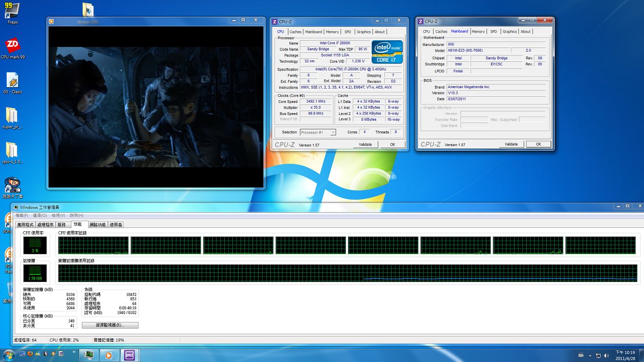Switch to CPU tab in Mainboard window
644x362 pixels.
(426, 32)
